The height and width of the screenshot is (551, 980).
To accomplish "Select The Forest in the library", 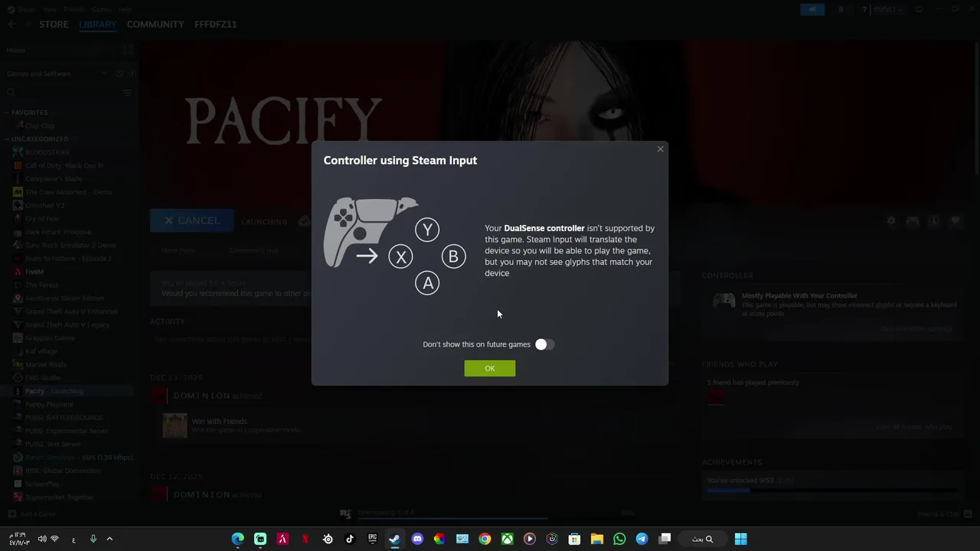I will (x=41, y=285).
